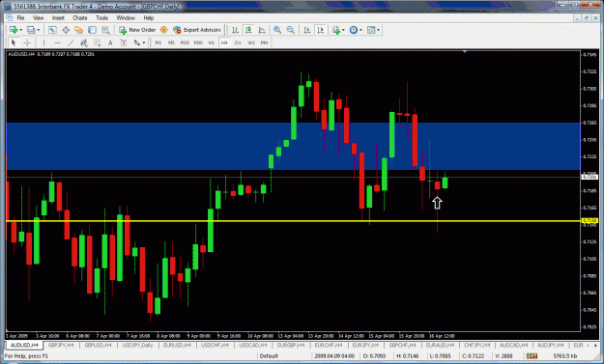This screenshot has height=364, width=604.
Task: Open the Strategy Tester
Action: click(105, 30)
